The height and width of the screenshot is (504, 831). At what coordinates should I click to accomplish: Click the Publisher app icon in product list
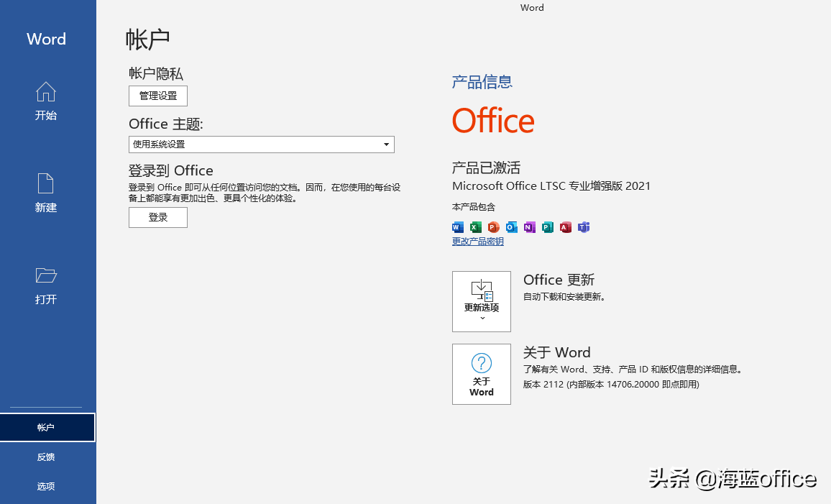pos(548,227)
